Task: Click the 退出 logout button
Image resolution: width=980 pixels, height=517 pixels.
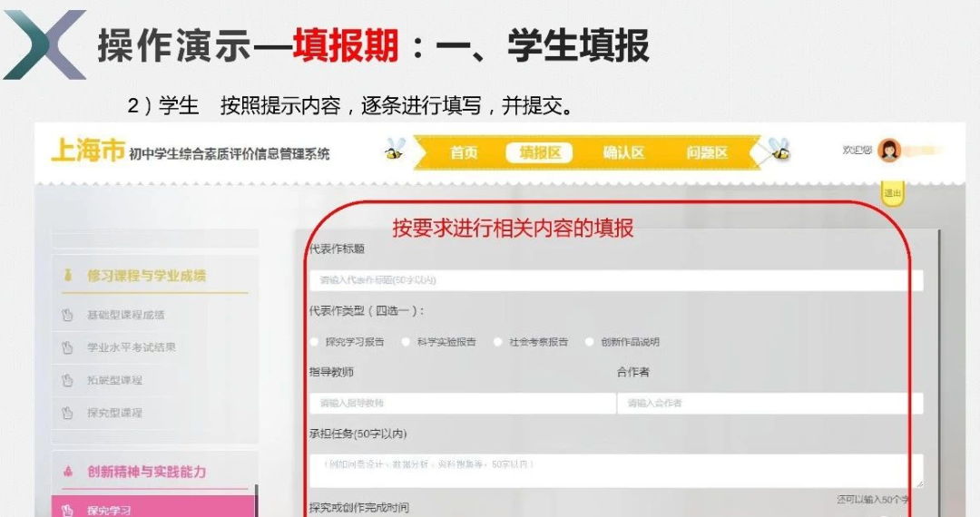Action: point(893,193)
